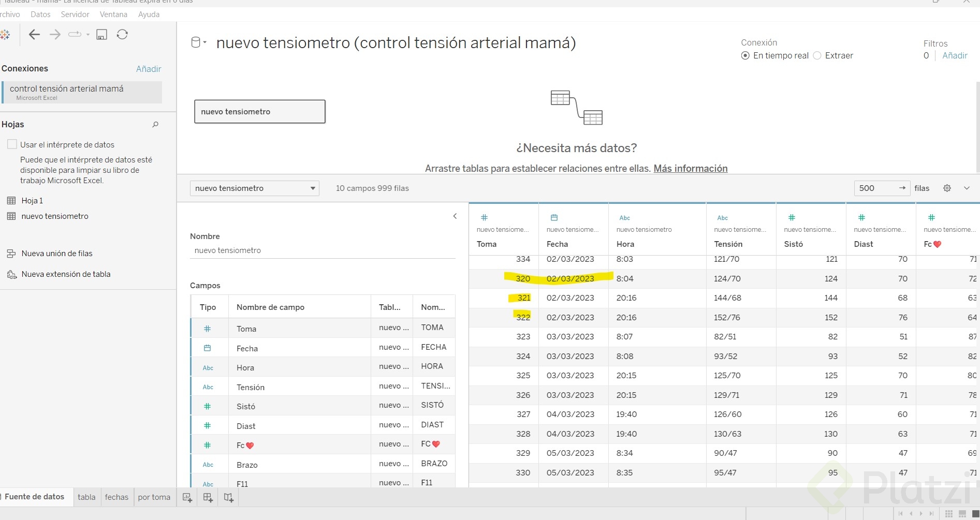Select the En tiempo real connection option
The image size is (980, 520).
pyautogui.click(x=745, y=55)
